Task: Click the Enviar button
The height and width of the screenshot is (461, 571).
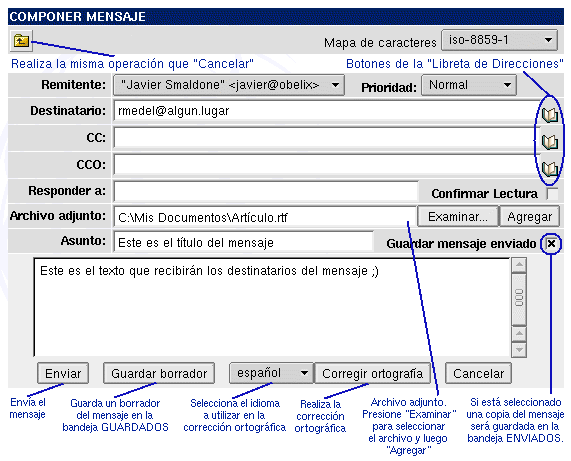Action: coord(63,373)
